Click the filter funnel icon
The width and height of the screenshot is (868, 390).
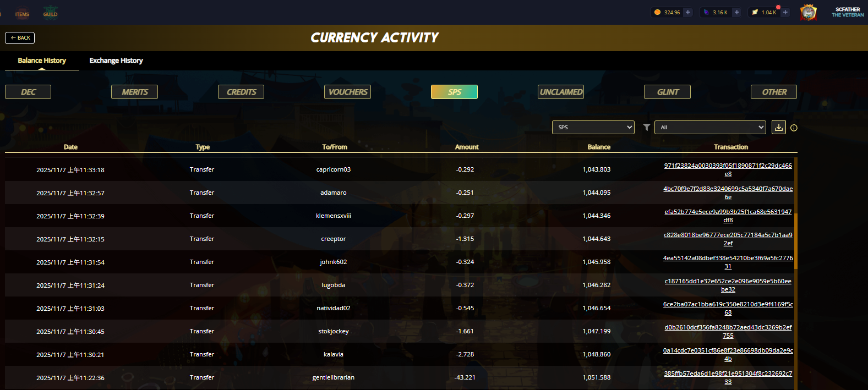pyautogui.click(x=647, y=127)
